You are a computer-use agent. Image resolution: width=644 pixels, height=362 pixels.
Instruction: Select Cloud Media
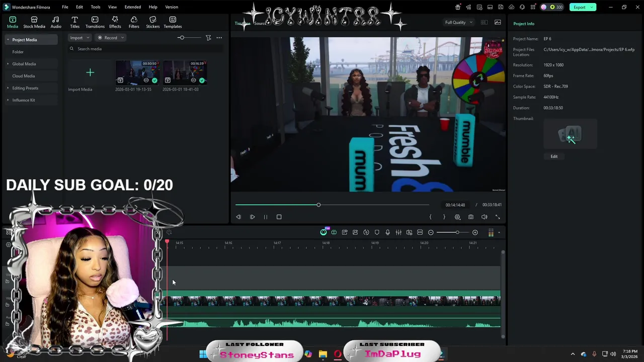point(24,76)
